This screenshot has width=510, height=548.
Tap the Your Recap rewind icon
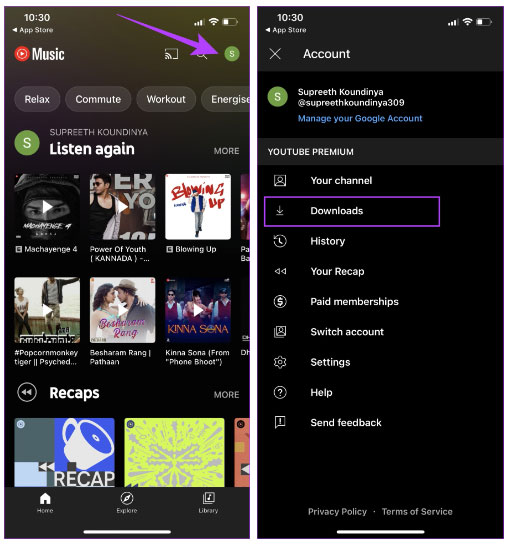click(280, 271)
